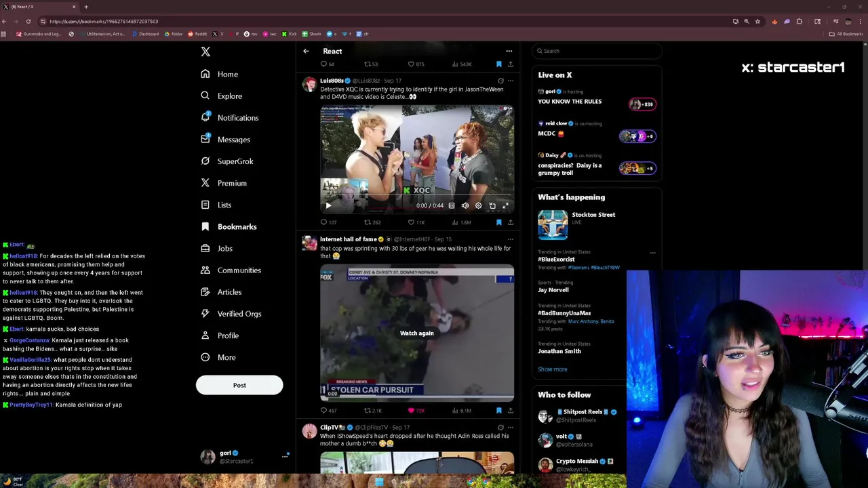Reload the browser page
Image resolution: width=868 pixels, height=488 pixels.
[x=28, y=22]
